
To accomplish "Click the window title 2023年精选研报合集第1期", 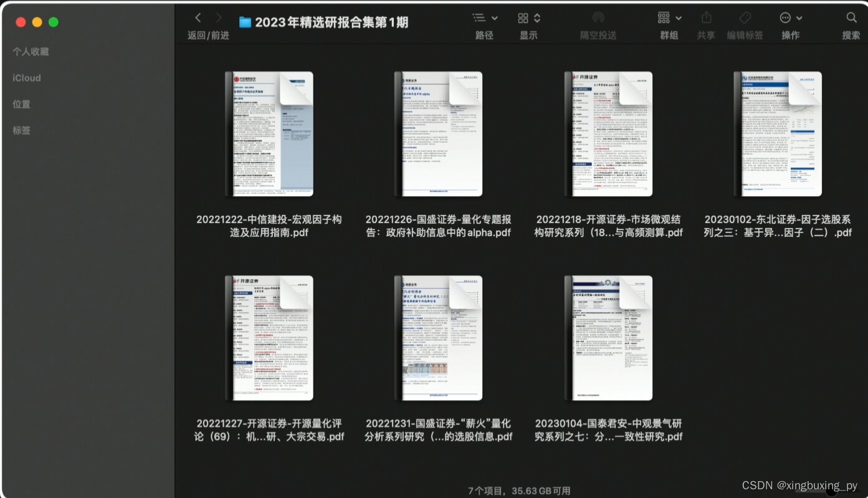I will pos(331,22).
